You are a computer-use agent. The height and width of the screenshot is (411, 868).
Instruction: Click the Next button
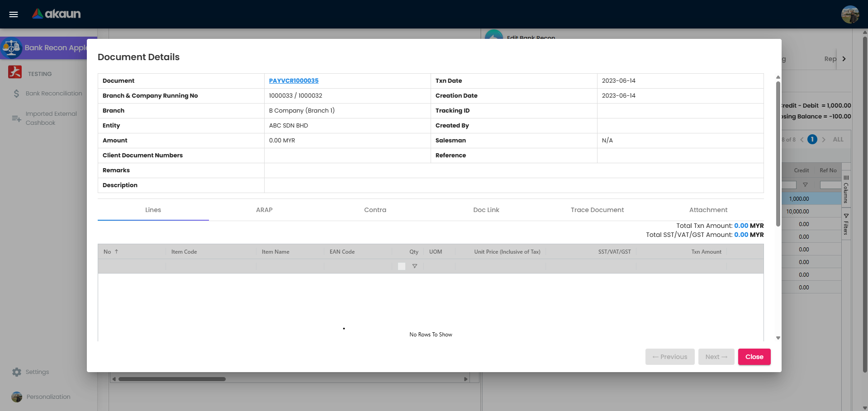tap(716, 357)
